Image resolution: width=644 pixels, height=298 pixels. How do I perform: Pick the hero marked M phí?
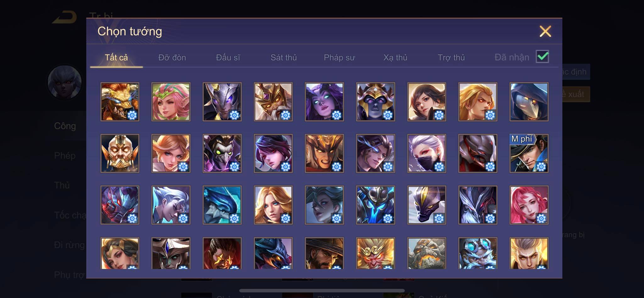(x=529, y=153)
